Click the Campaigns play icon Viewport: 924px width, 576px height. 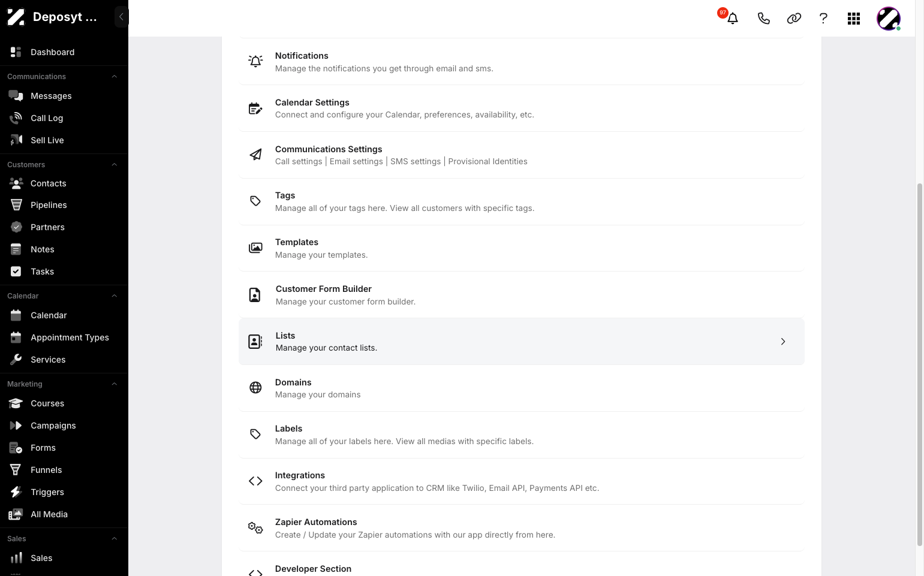(16, 426)
